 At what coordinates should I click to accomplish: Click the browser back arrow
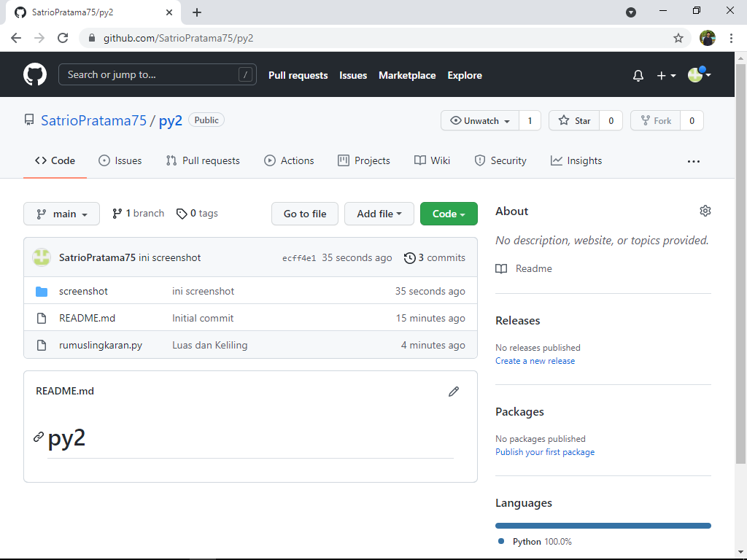click(16, 38)
